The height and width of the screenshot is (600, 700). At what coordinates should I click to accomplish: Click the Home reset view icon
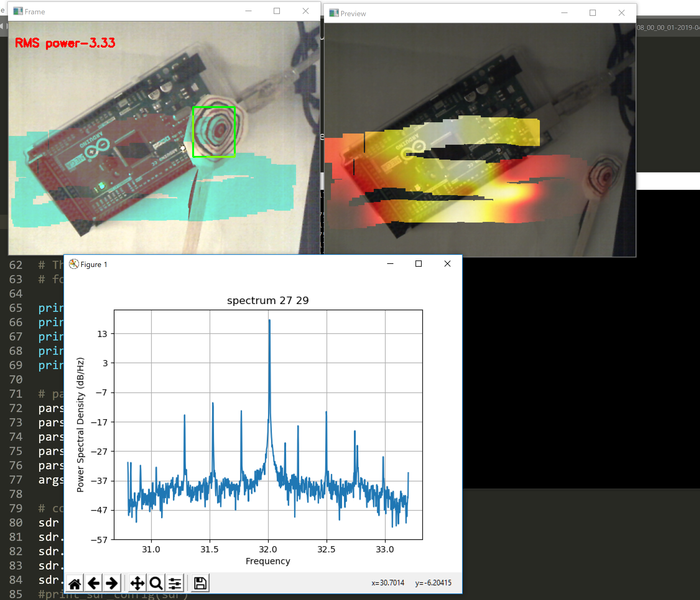point(75,583)
